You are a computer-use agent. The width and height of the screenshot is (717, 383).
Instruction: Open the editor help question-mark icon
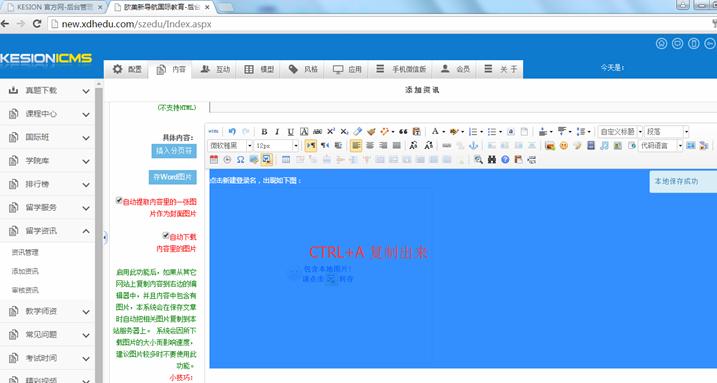[x=505, y=160]
